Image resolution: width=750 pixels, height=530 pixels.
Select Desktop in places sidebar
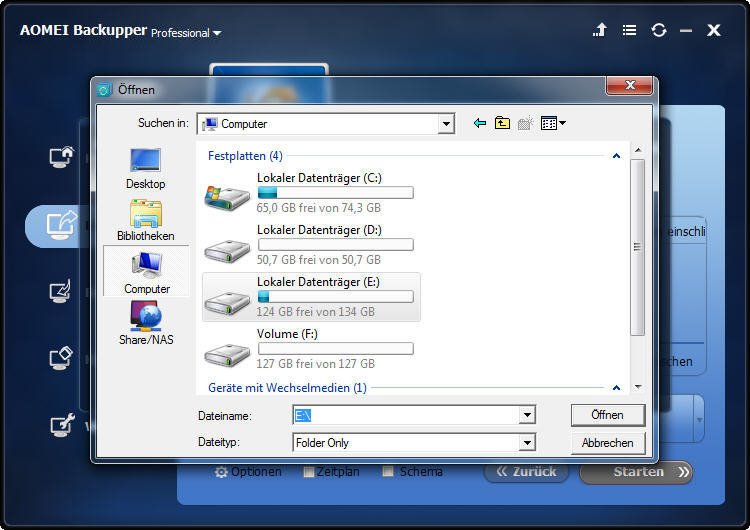[145, 169]
